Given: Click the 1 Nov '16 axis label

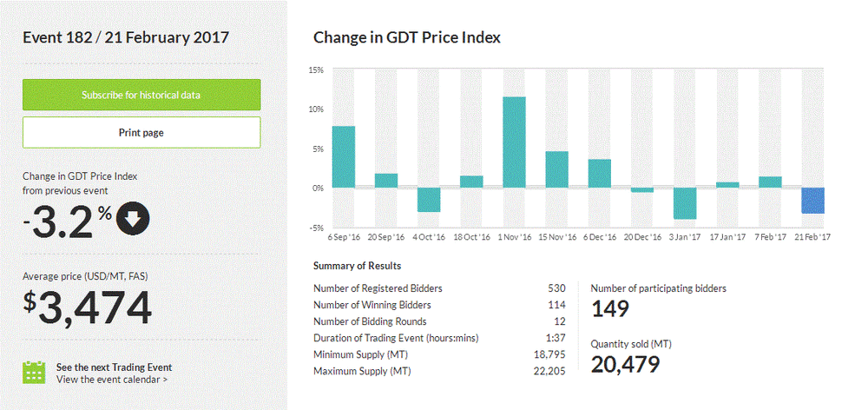Looking at the screenshot, I should 515,236.
